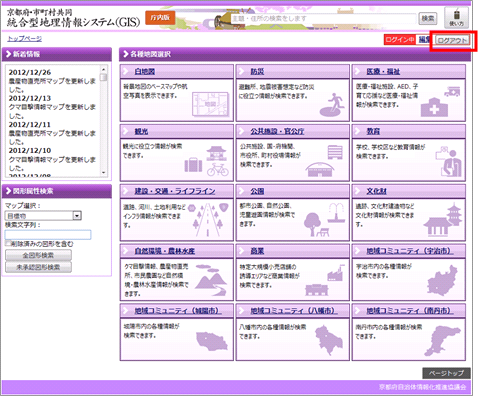Click the ページトップ button
Screen dimensions: 479x397
(x=446, y=373)
